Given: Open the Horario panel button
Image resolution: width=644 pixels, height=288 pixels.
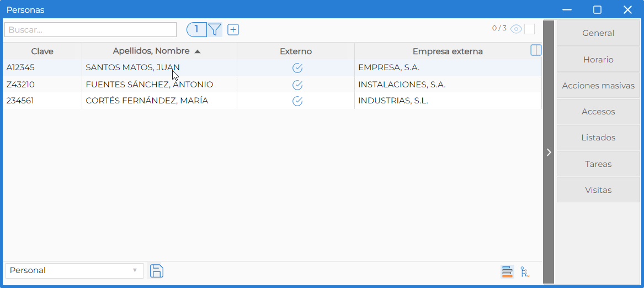Looking at the screenshot, I should (x=598, y=60).
